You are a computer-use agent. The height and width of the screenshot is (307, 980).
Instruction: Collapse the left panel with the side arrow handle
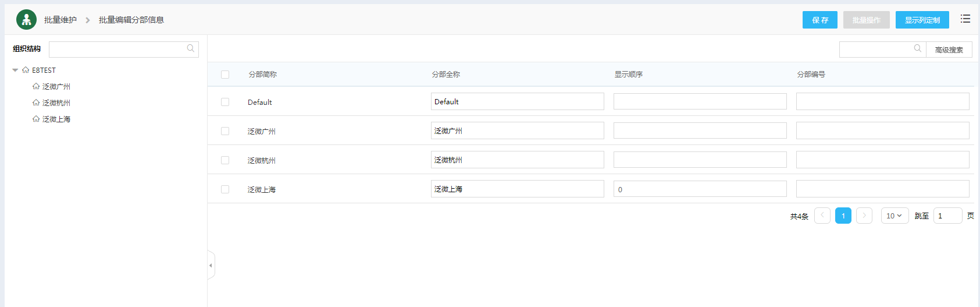click(211, 265)
